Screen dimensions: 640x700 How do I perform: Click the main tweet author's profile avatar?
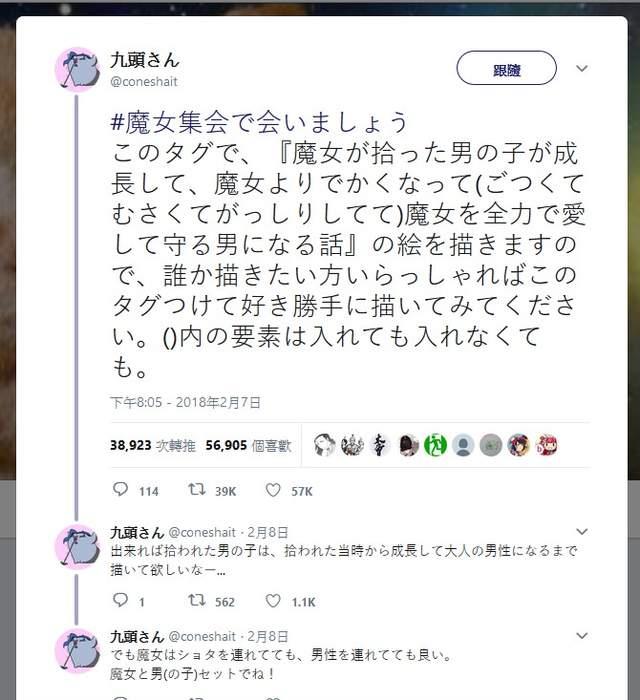click(x=77, y=69)
